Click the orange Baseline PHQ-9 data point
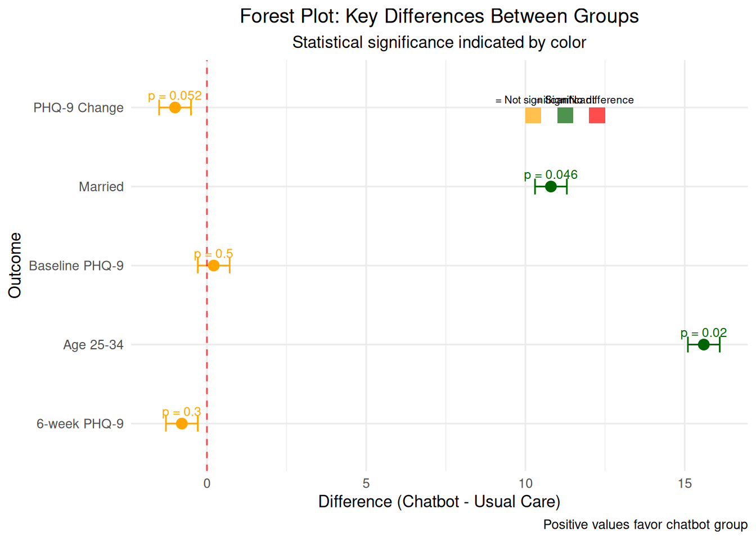 tap(214, 265)
